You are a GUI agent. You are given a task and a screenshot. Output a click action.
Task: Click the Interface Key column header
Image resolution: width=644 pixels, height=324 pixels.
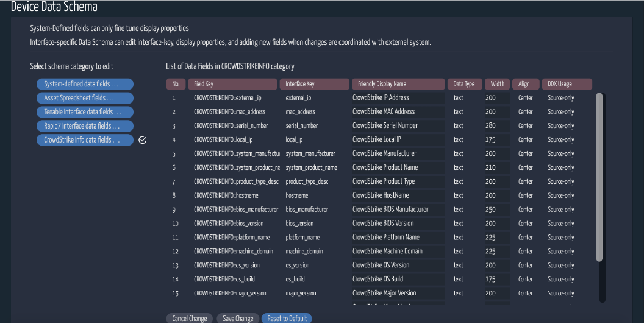(x=314, y=84)
